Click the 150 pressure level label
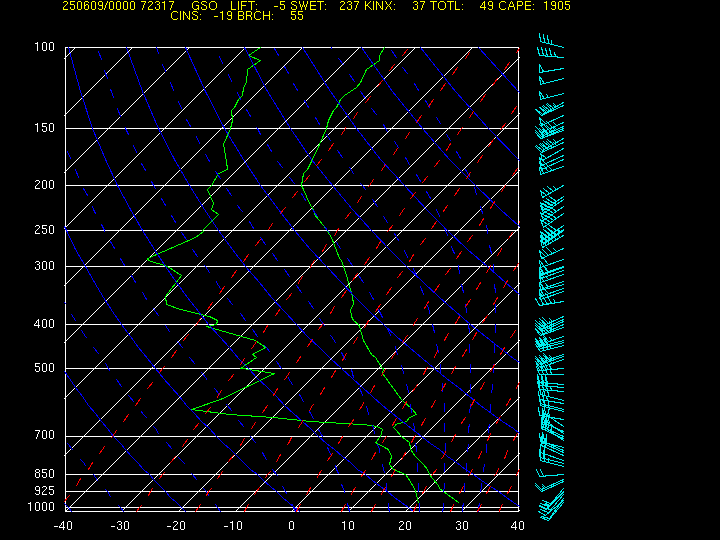This screenshot has height=540, width=720. pos(44,128)
